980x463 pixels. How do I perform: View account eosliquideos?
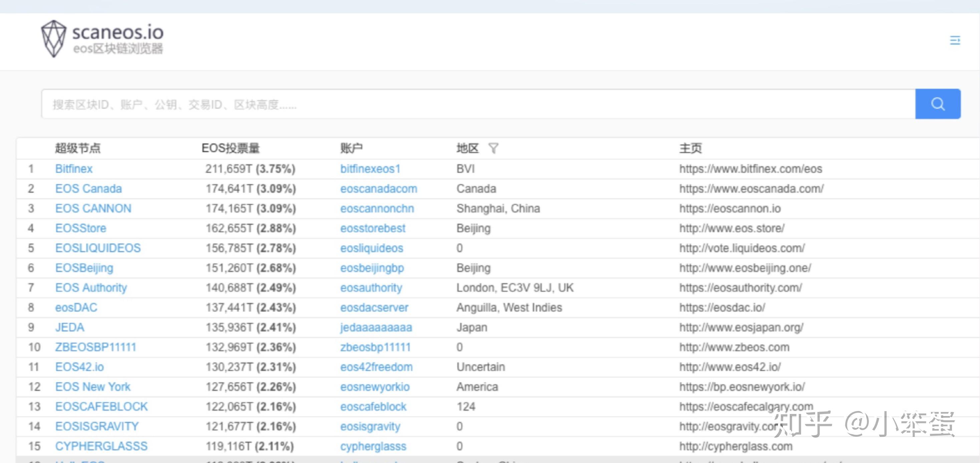point(372,248)
